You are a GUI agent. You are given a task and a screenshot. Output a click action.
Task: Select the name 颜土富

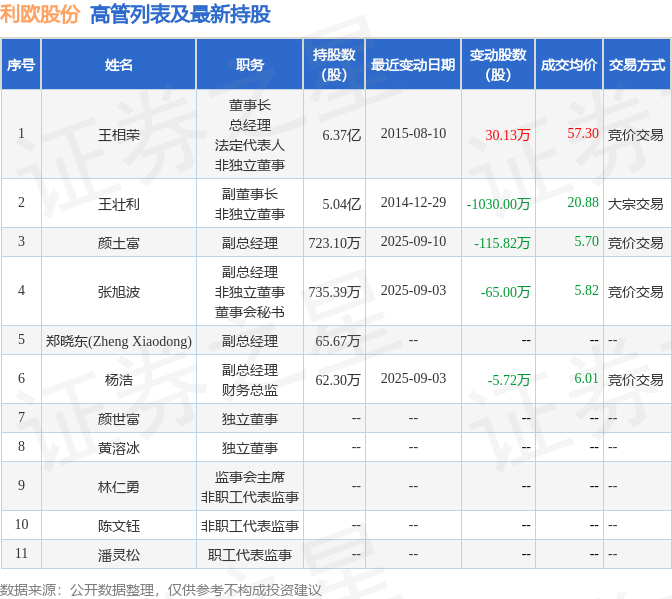tap(119, 243)
